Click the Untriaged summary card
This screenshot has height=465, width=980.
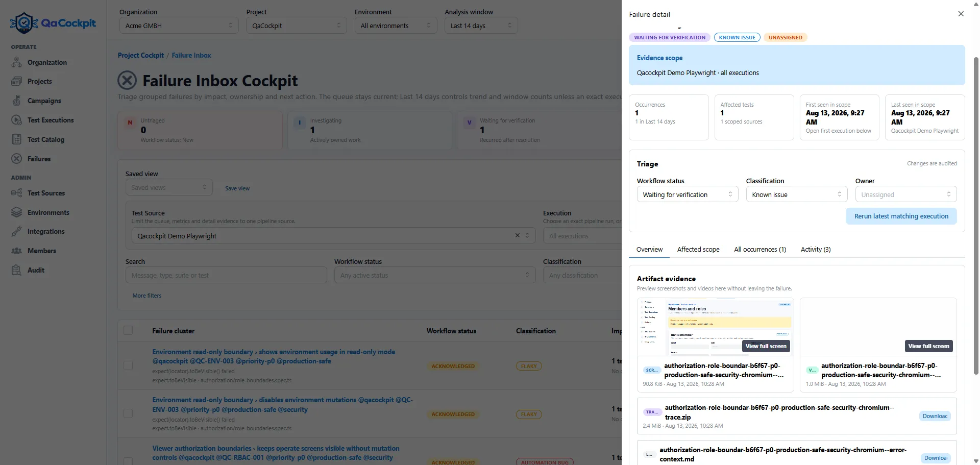coord(200,130)
